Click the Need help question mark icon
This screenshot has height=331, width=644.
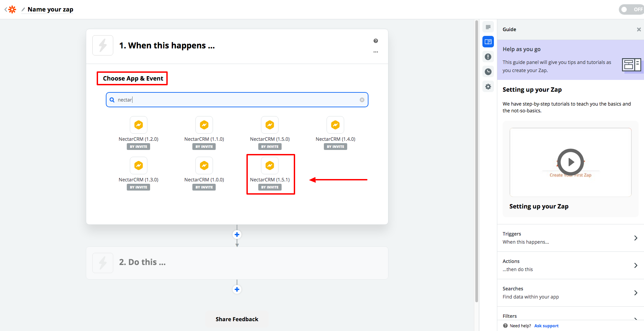pyautogui.click(x=505, y=326)
